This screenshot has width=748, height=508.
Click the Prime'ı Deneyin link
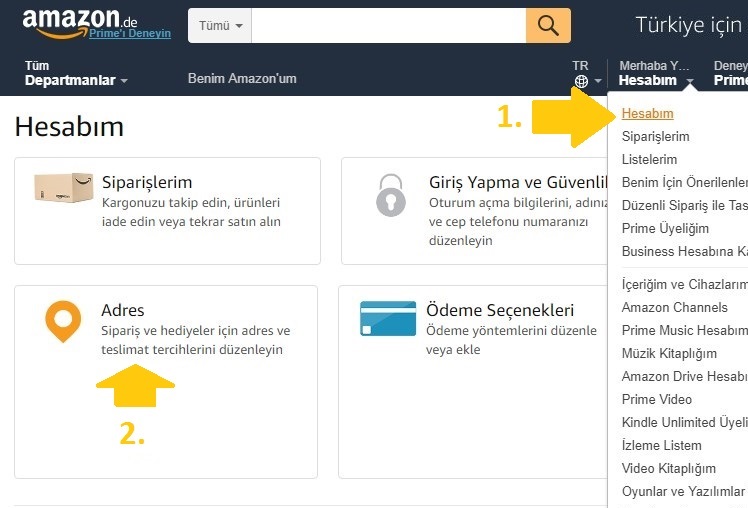click(x=130, y=33)
